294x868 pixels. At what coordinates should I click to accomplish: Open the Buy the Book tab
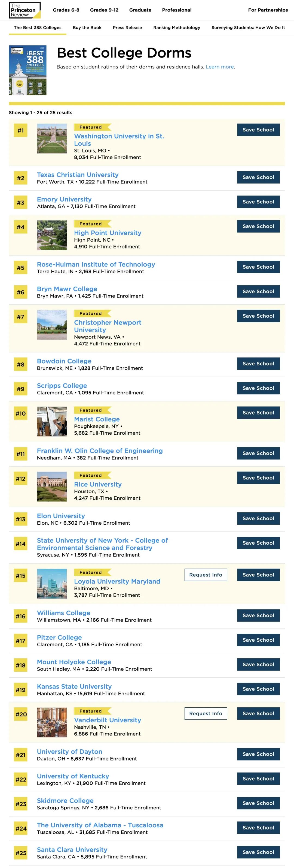pyautogui.click(x=87, y=28)
